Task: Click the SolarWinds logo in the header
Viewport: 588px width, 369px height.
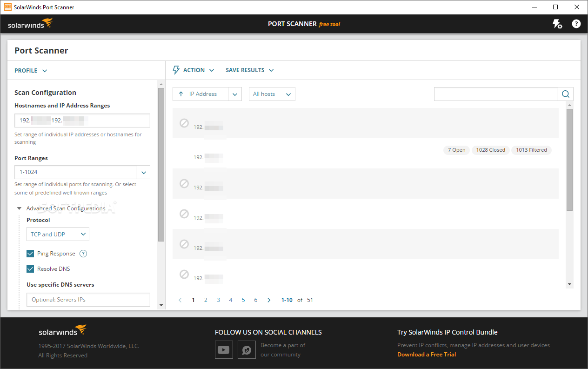Action: coord(30,24)
